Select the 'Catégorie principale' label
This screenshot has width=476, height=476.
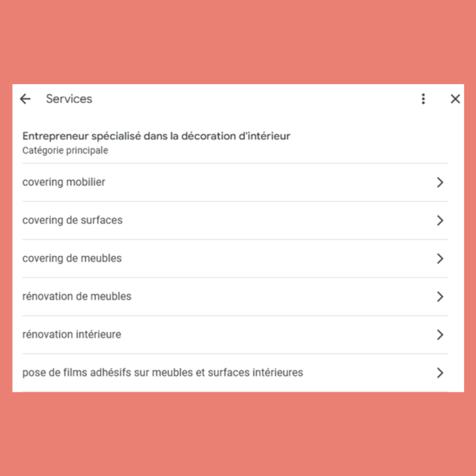coord(65,150)
